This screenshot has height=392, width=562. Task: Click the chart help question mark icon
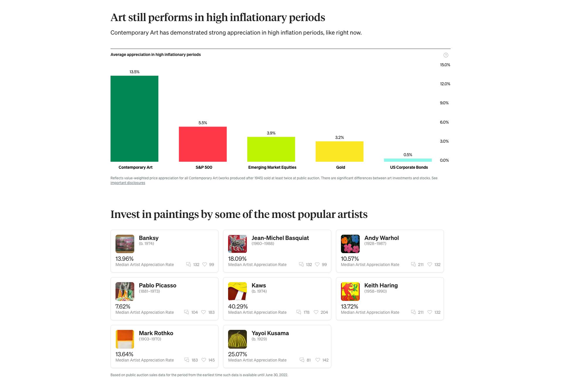click(x=446, y=55)
